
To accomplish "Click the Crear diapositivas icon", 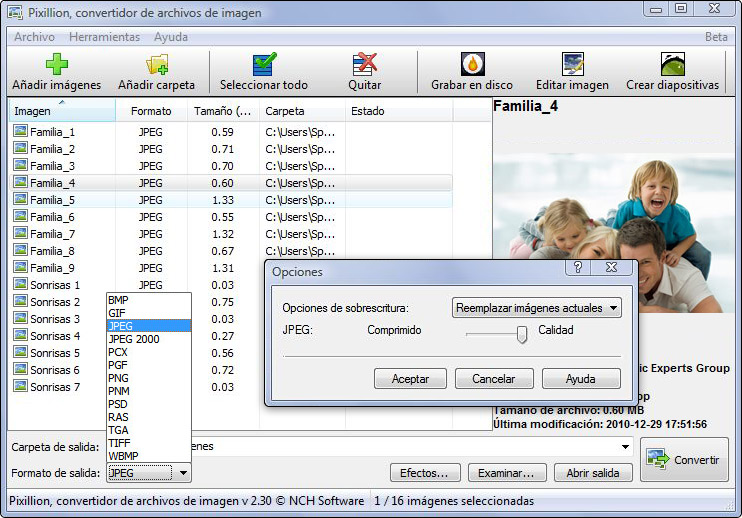I will [x=673, y=64].
